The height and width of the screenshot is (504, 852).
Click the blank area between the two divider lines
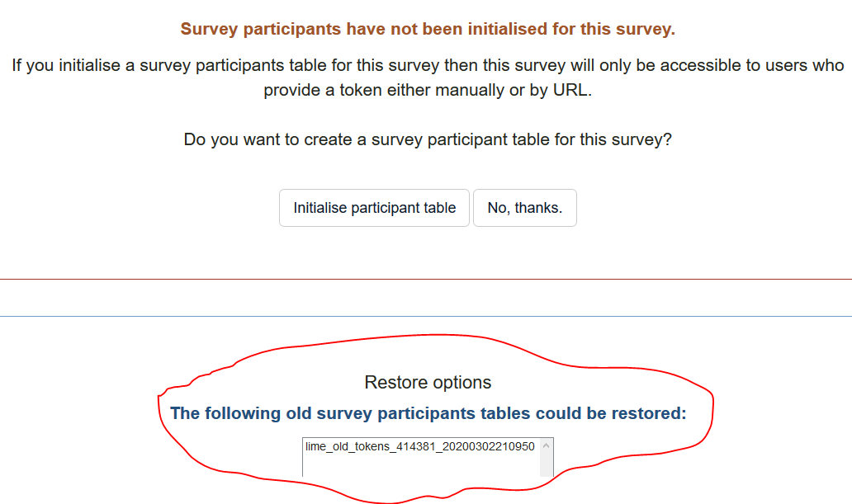(426, 298)
